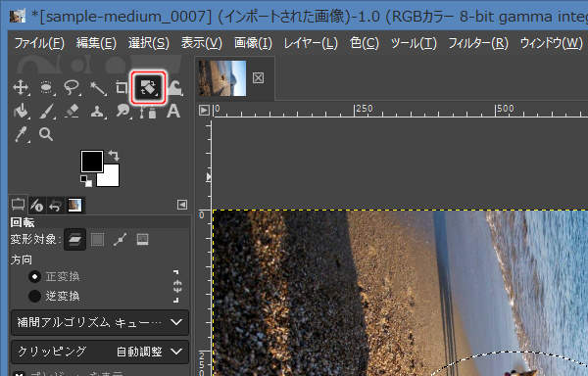The height and width of the screenshot is (376, 588).
Task: Reset colors to default black and white
Action: (86, 181)
